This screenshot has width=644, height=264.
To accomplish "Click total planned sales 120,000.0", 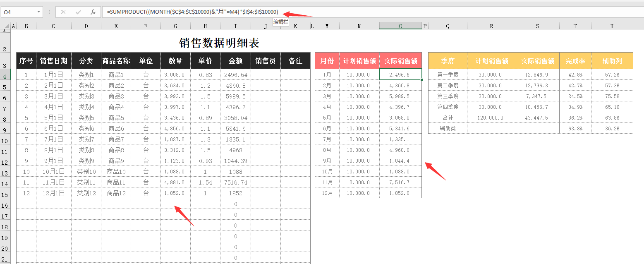I will [x=491, y=118].
